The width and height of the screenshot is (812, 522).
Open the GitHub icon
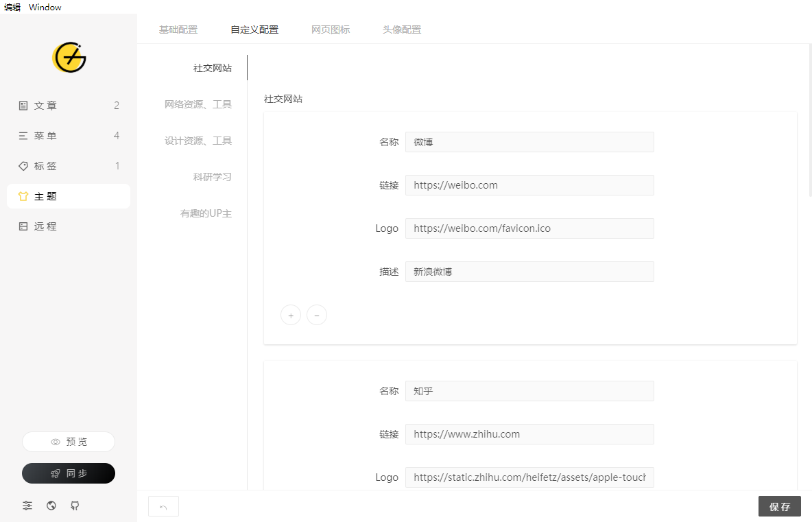[x=75, y=506]
